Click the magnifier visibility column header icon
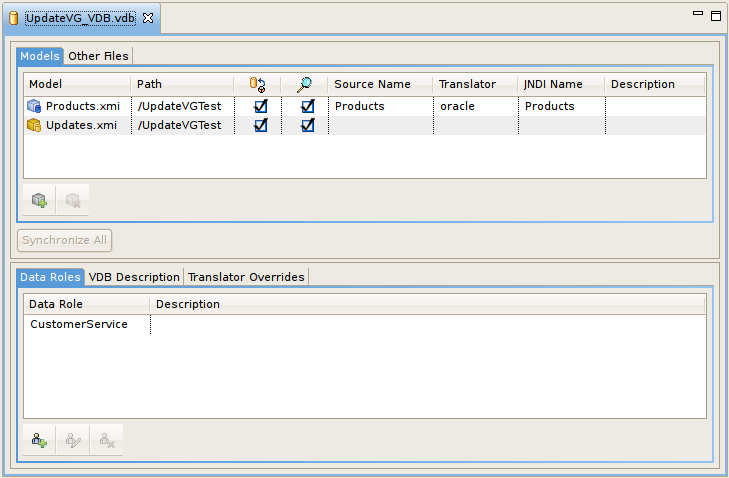This screenshot has width=729, height=478. [x=305, y=85]
